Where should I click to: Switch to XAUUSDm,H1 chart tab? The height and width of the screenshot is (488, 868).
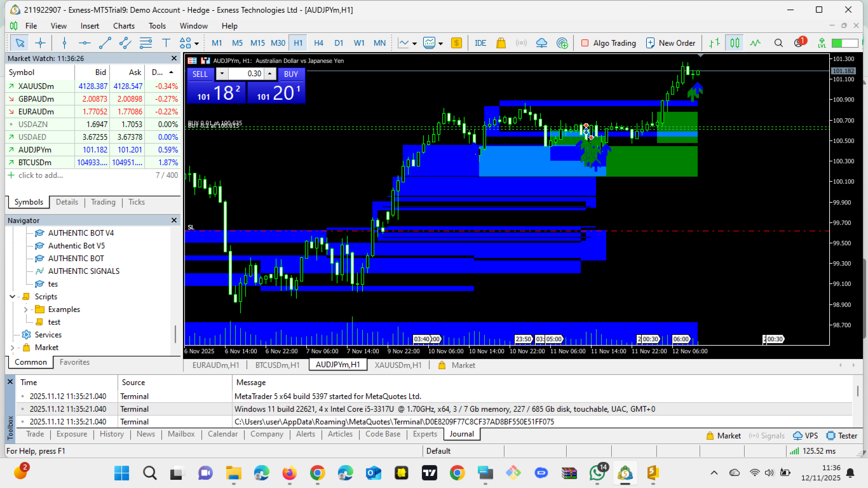coord(398,365)
